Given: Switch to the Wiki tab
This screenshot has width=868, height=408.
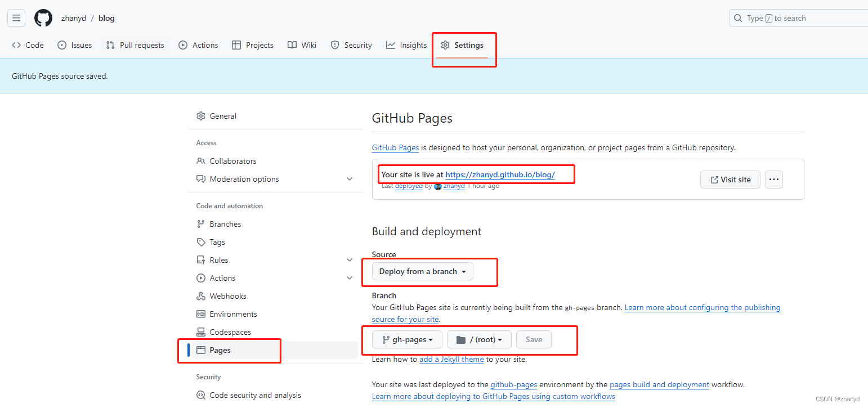Looking at the screenshot, I should pyautogui.click(x=302, y=45).
